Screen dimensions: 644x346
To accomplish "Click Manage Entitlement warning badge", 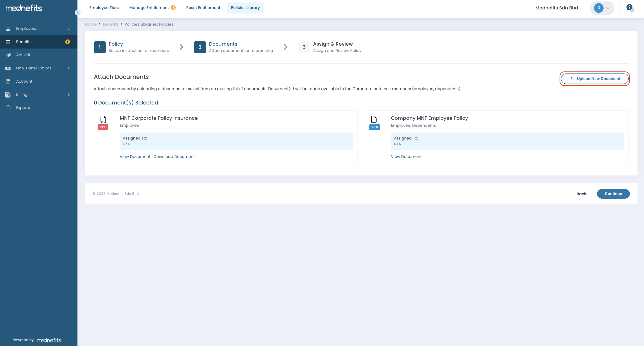I will (x=173, y=8).
